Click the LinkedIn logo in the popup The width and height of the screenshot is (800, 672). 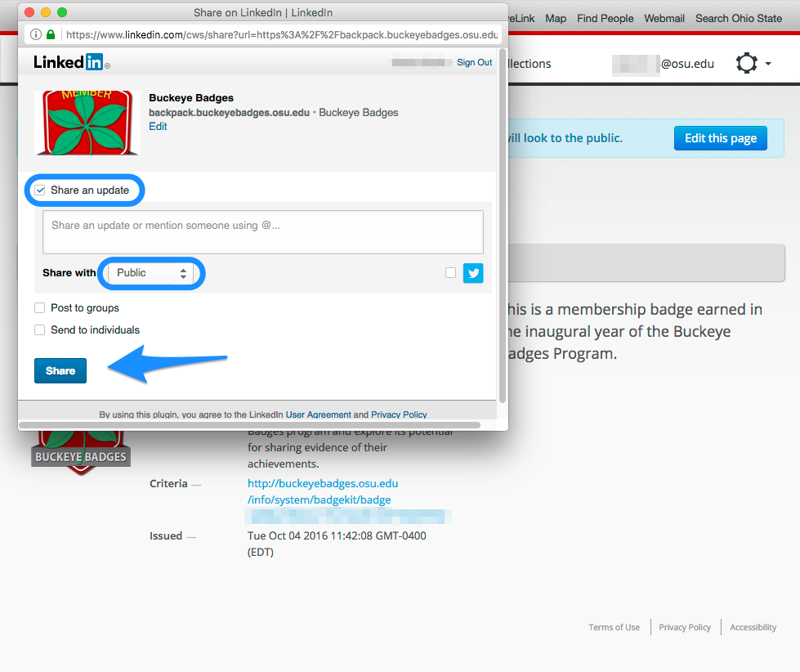[x=71, y=62]
